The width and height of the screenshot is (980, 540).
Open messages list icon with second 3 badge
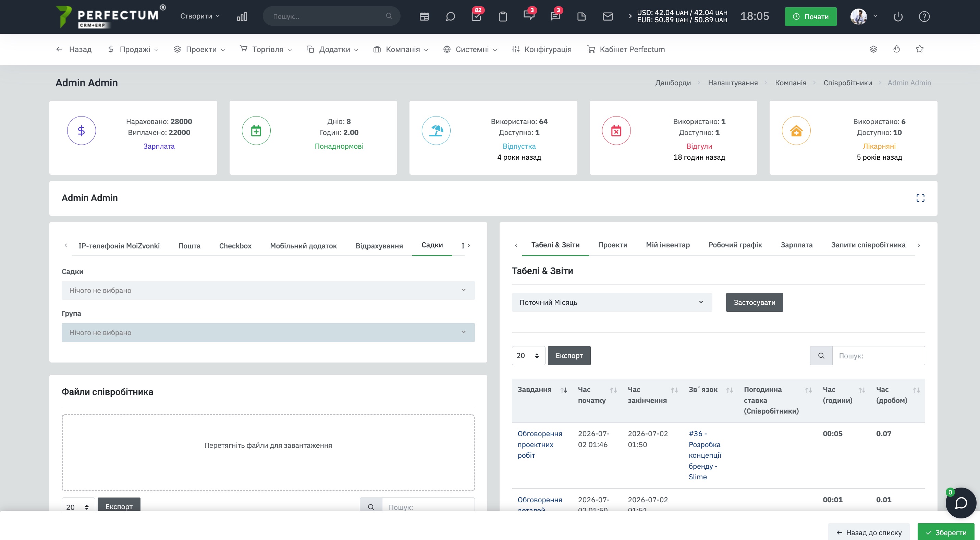coord(555,16)
